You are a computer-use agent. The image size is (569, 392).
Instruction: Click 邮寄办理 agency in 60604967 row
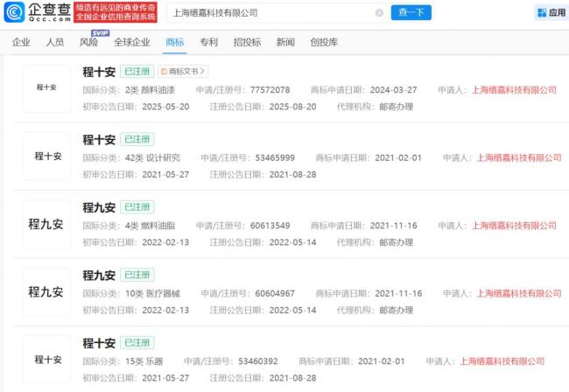pyautogui.click(x=396, y=310)
